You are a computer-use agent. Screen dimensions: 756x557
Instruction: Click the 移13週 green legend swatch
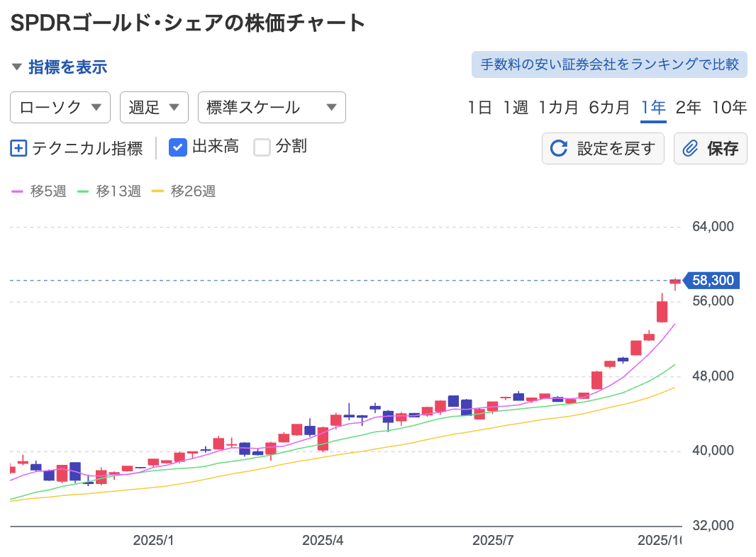pyautogui.click(x=83, y=191)
